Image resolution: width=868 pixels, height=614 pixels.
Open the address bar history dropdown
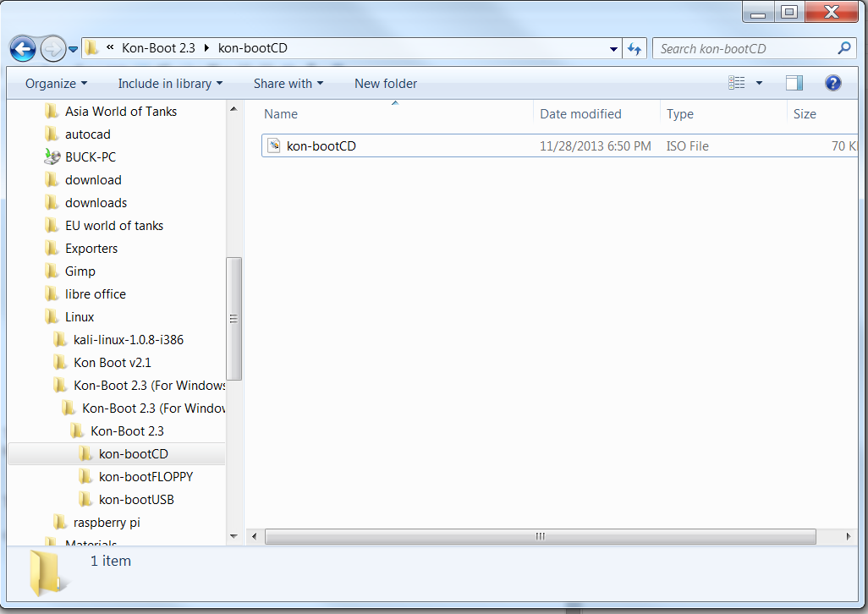point(613,49)
